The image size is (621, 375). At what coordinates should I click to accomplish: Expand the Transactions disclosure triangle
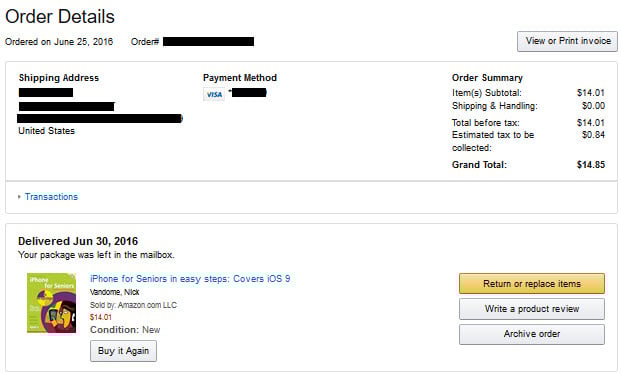tap(19, 197)
